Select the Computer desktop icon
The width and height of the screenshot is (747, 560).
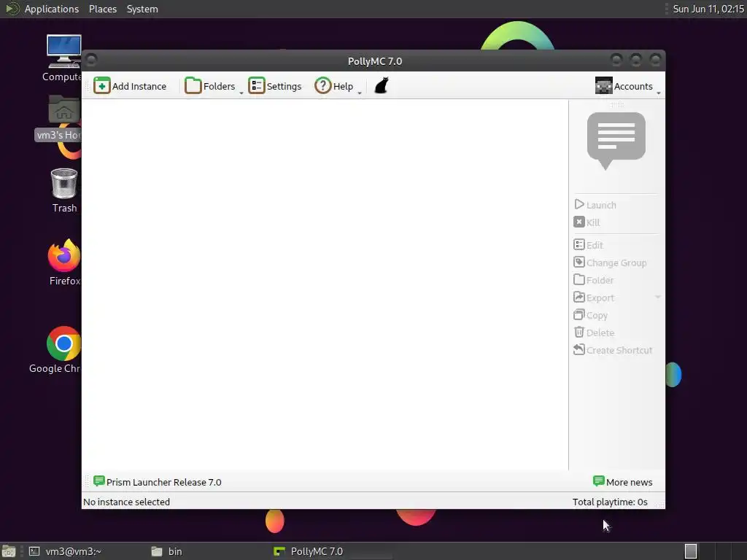[x=63, y=58]
